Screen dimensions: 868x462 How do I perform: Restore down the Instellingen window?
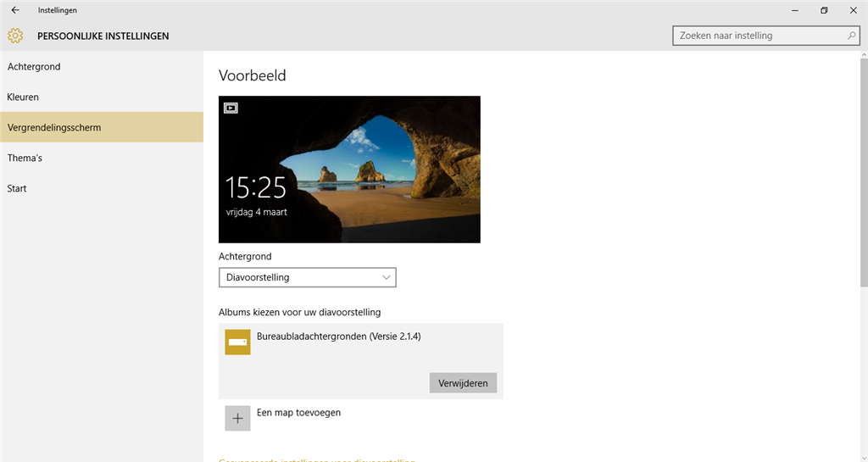coord(824,10)
